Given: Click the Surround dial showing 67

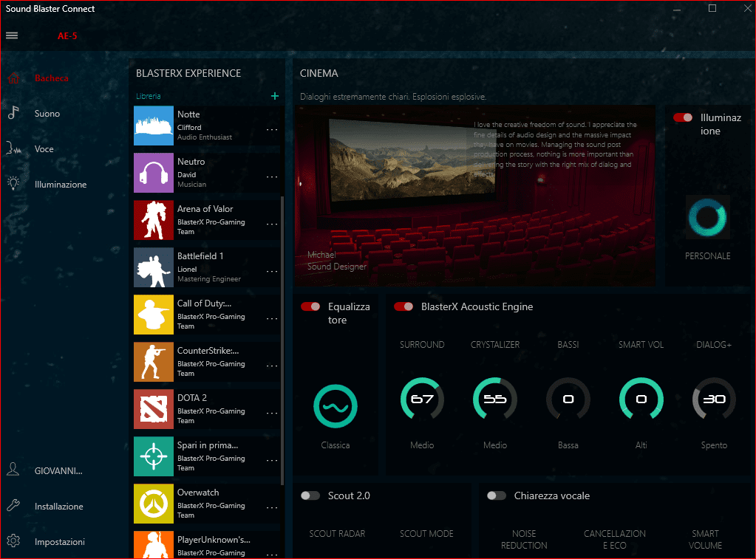Looking at the screenshot, I should [x=422, y=399].
